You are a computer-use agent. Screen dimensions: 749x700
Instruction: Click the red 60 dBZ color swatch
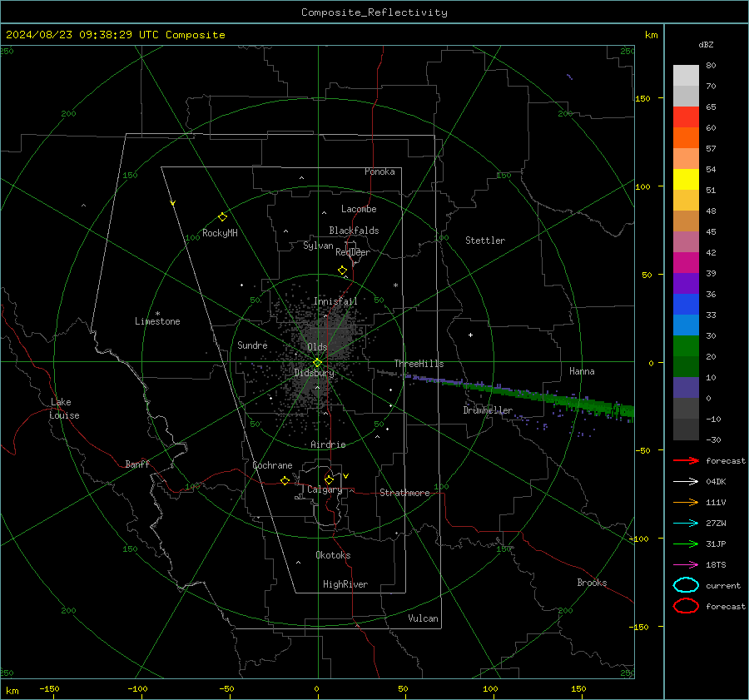pos(686,117)
